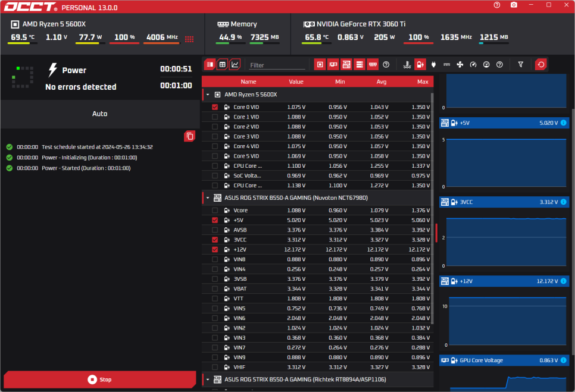Sort the table by the Max column
This screenshot has width=575, height=392.
click(x=423, y=81)
